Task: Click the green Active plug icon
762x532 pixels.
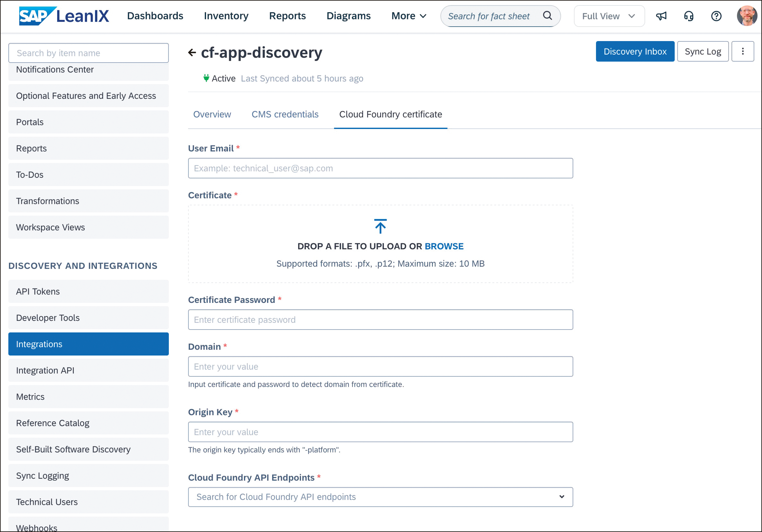Action: click(x=206, y=78)
